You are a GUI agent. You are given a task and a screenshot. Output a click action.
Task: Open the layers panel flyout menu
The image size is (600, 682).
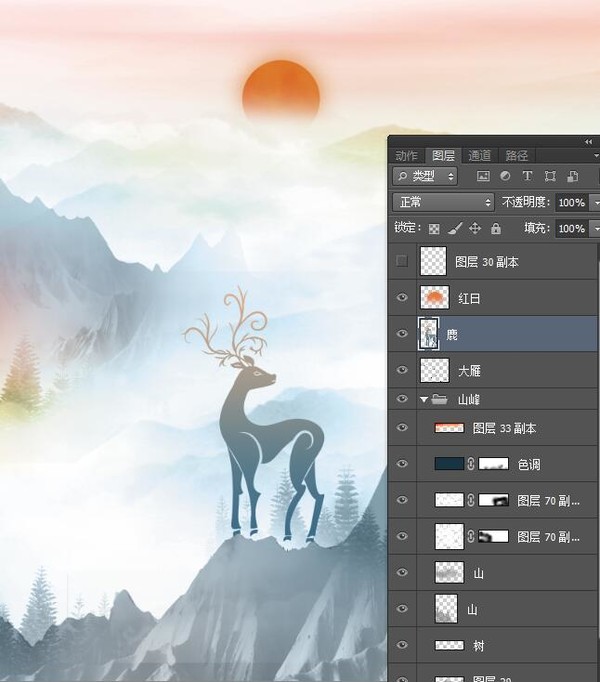(x=596, y=155)
